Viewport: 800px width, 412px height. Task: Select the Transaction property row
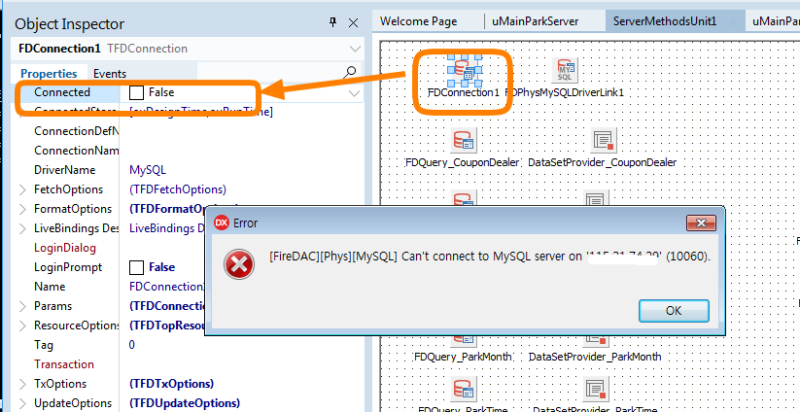tap(187, 364)
